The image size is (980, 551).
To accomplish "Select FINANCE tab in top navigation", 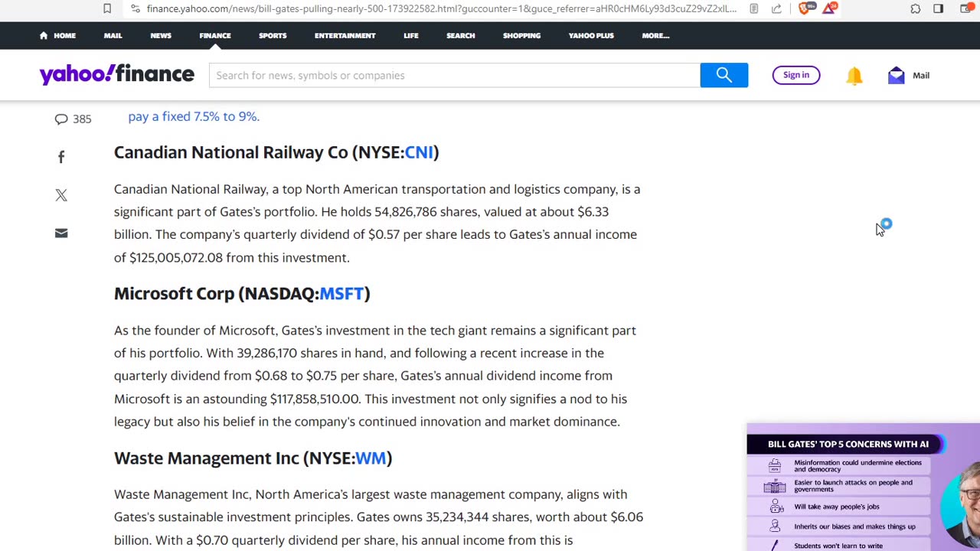I will tap(215, 35).
